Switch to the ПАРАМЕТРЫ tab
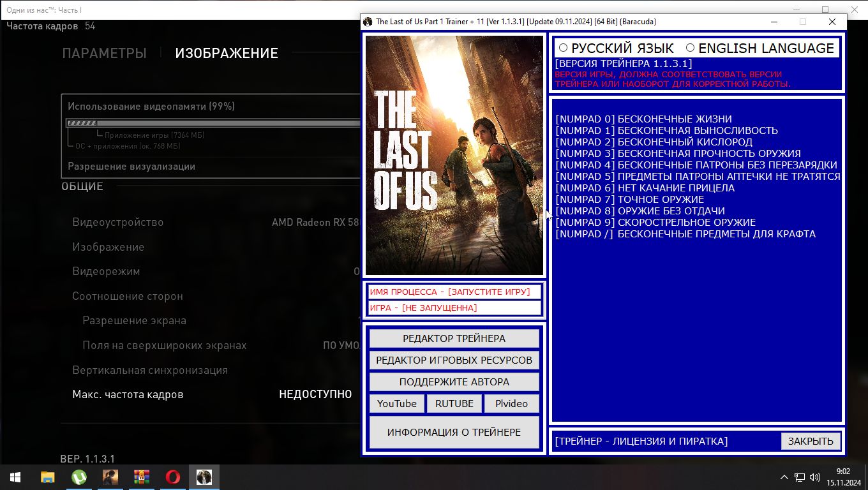The height and width of the screenshot is (490, 868). (104, 54)
